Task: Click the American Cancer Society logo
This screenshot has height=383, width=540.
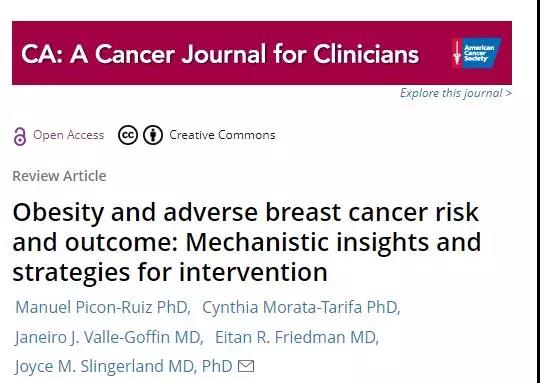Action: [x=476, y=53]
